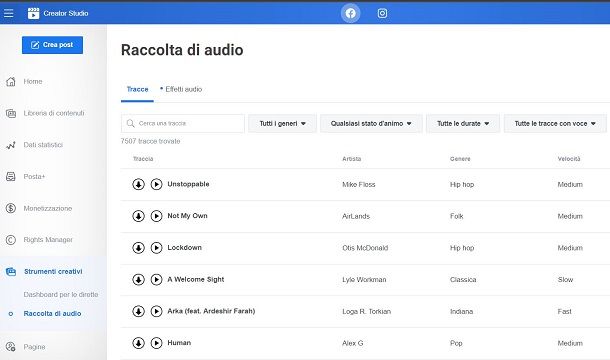Play the track Unstoppable
The image size is (610, 360).
tap(156, 184)
